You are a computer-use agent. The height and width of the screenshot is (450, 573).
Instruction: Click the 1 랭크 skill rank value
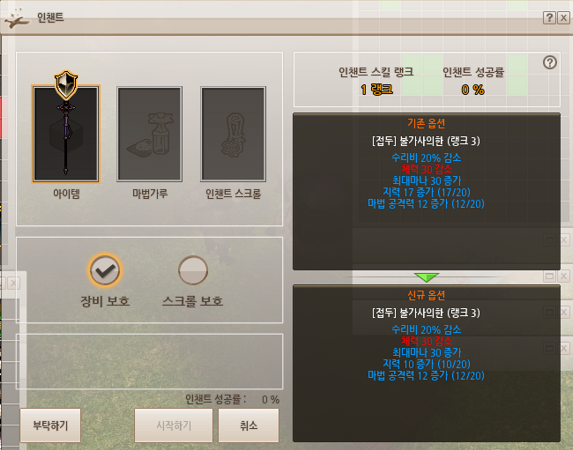pos(376,89)
